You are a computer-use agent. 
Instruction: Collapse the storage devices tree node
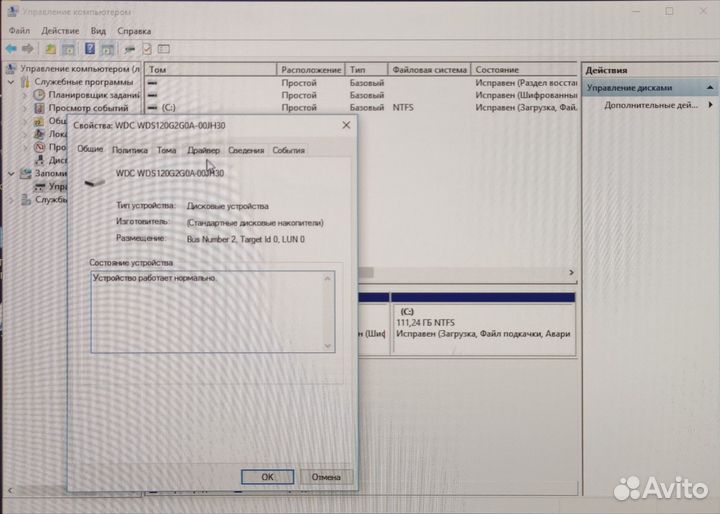pyautogui.click(x=11, y=173)
